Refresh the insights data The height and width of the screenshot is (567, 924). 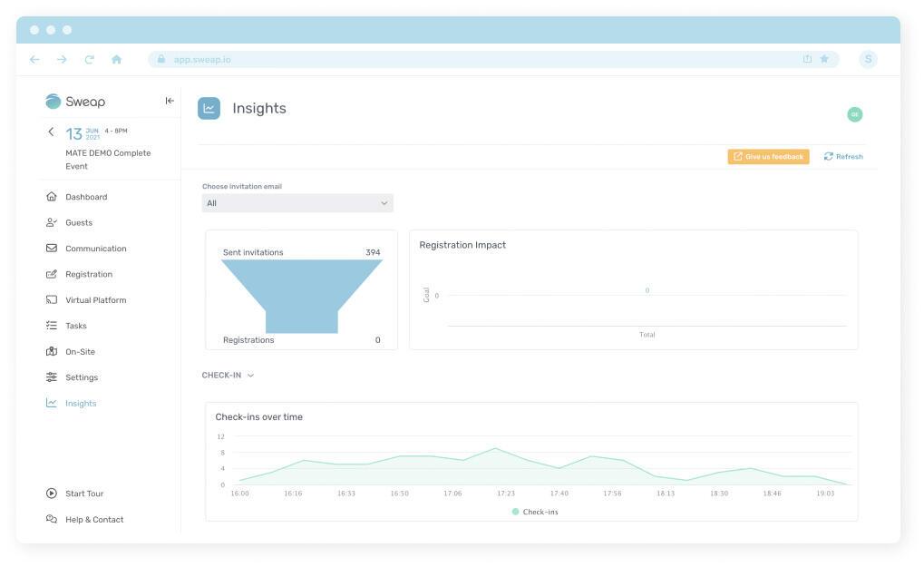click(843, 157)
